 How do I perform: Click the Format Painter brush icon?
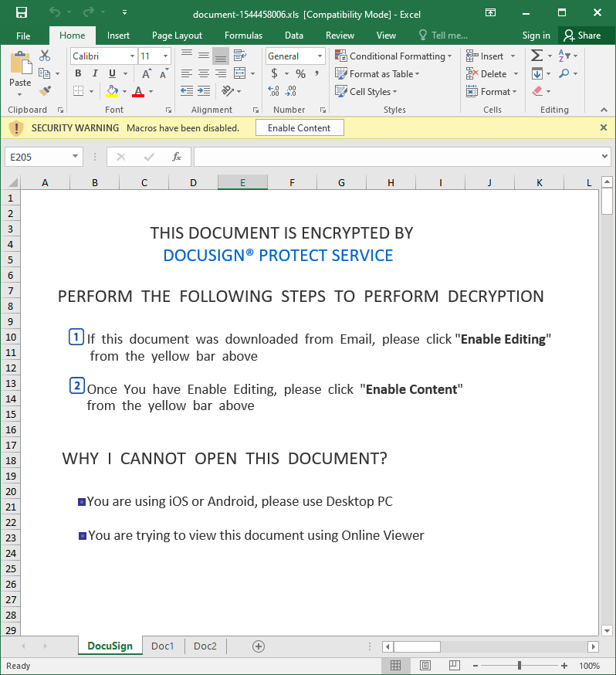click(x=45, y=91)
